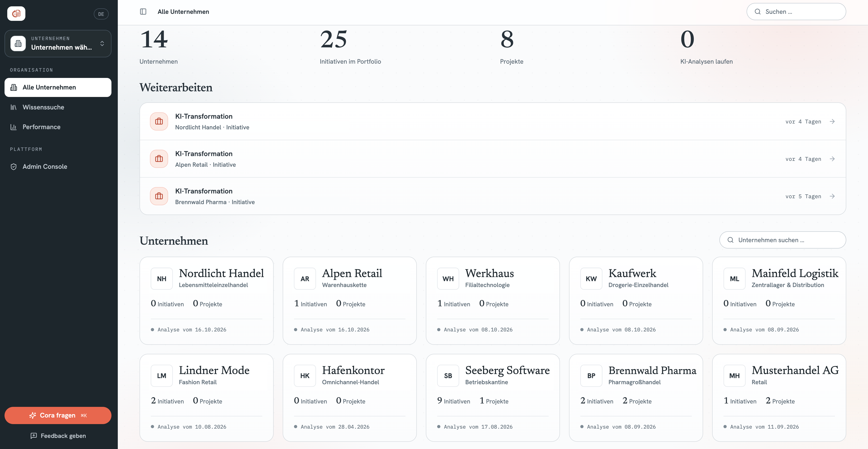Click the Alle Unternehmen breadcrumb title
868x449 pixels.
(183, 12)
